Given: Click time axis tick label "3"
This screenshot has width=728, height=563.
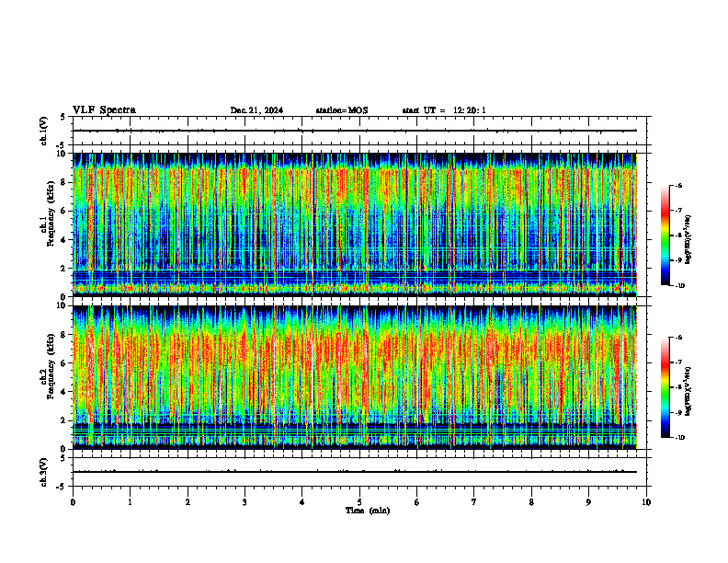Looking at the screenshot, I should click(245, 502).
